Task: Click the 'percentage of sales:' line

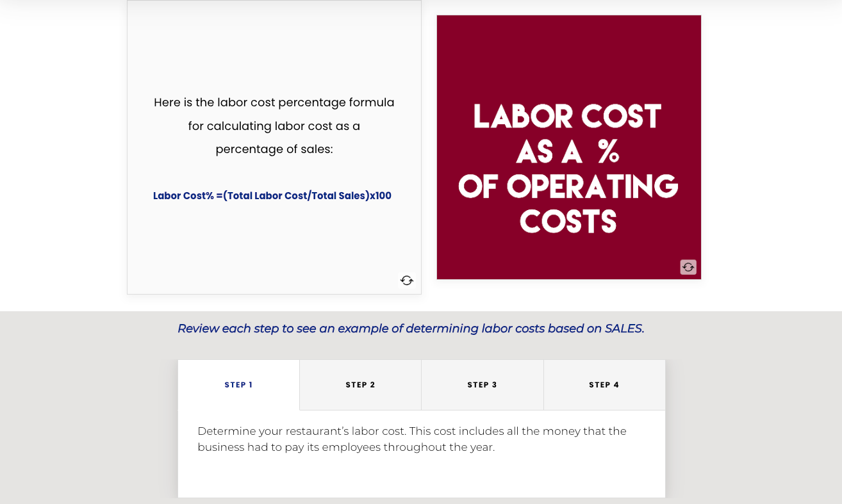Action: [x=274, y=149]
